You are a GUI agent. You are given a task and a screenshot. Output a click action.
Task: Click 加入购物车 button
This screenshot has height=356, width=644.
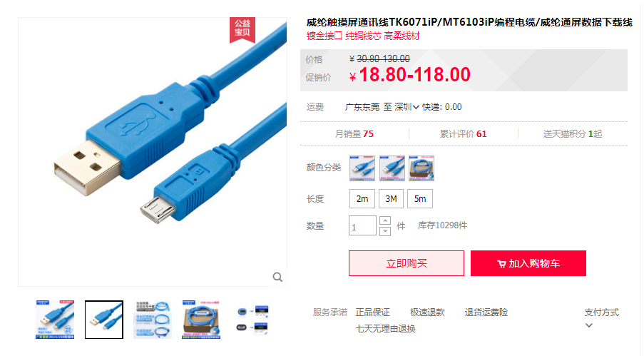pyautogui.click(x=528, y=263)
